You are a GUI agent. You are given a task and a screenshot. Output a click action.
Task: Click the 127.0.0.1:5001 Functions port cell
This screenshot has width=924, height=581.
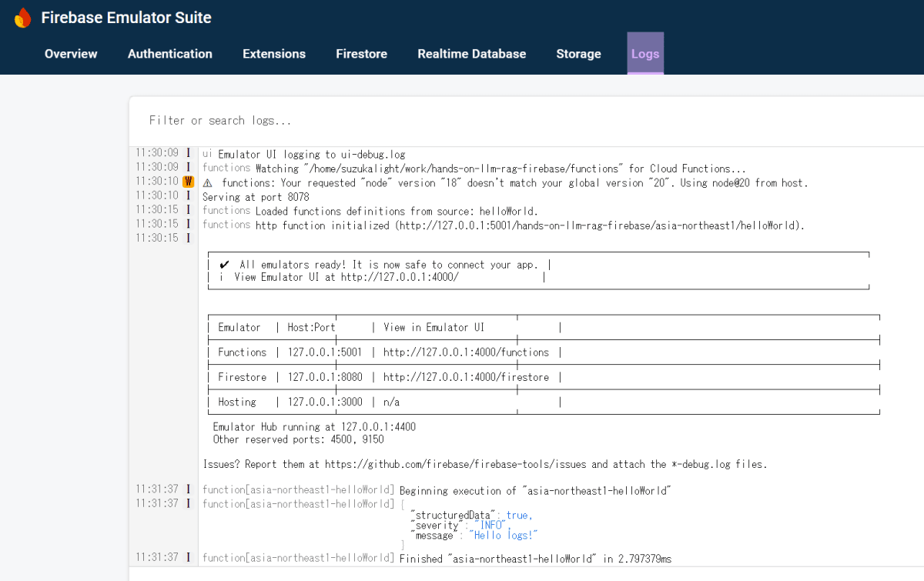click(325, 352)
